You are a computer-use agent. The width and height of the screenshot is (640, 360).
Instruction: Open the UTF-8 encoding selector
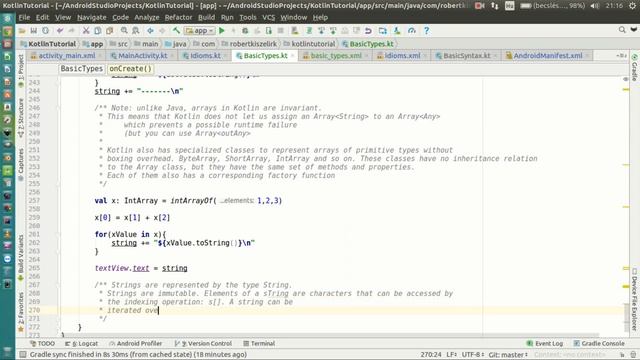pyautogui.click(x=473, y=354)
